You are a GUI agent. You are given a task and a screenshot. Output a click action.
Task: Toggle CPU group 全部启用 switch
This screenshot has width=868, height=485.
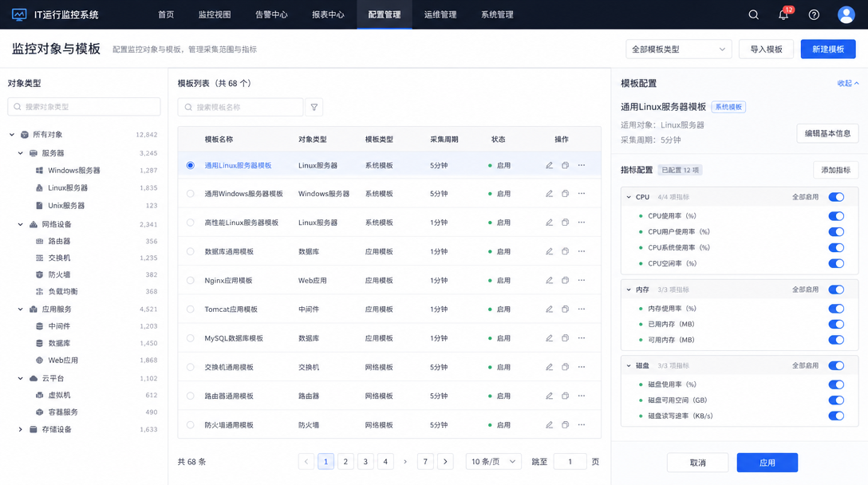click(x=836, y=197)
